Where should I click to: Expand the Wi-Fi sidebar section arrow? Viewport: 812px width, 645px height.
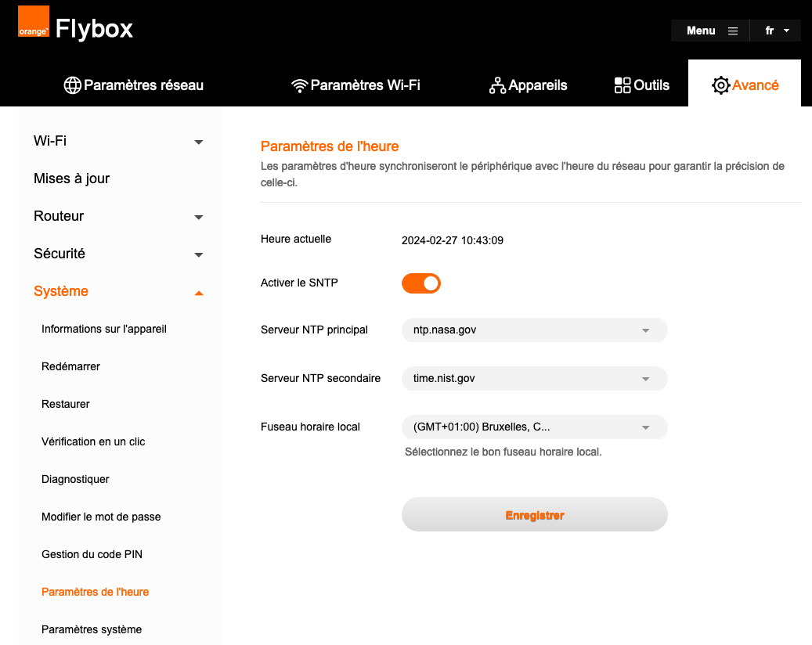[x=198, y=142]
